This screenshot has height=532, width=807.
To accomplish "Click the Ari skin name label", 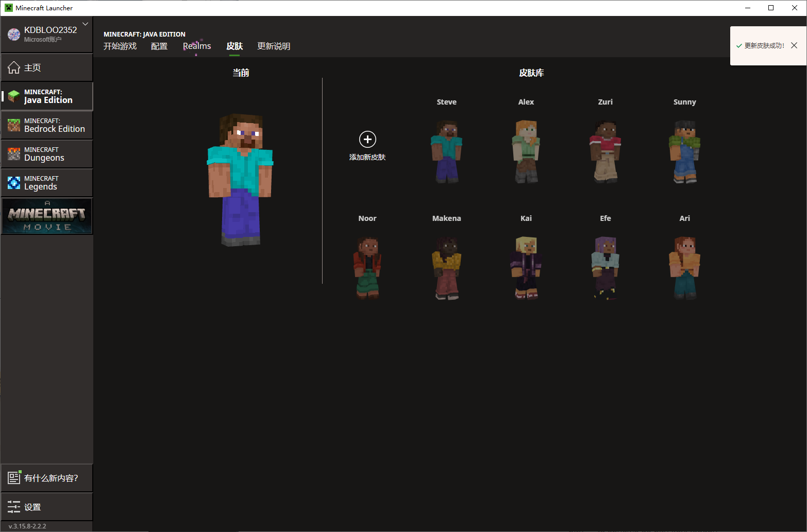I will [x=685, y=218].
